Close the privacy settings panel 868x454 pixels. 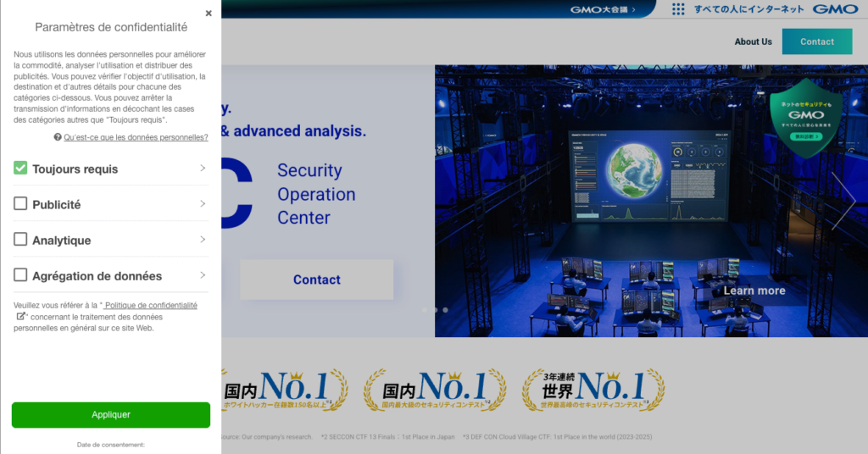click(x=209, y=14)
